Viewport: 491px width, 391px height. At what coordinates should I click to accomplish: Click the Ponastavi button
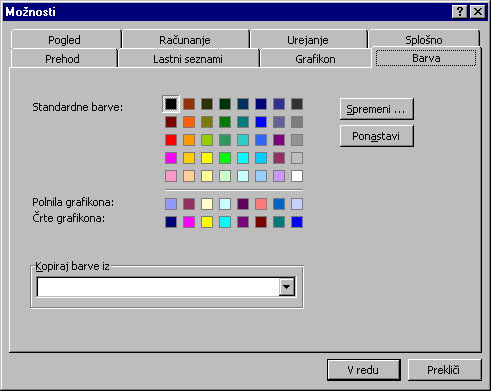tap(377, 136)
